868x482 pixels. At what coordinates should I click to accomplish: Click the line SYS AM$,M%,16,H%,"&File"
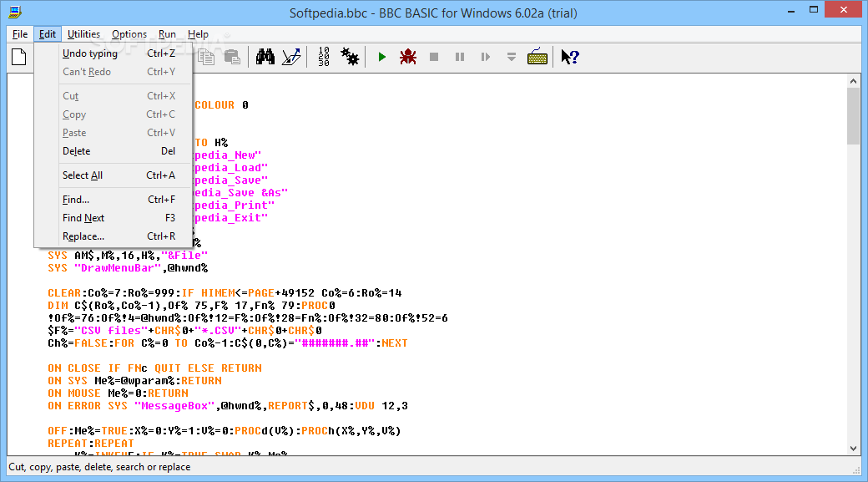pos(128,256)
